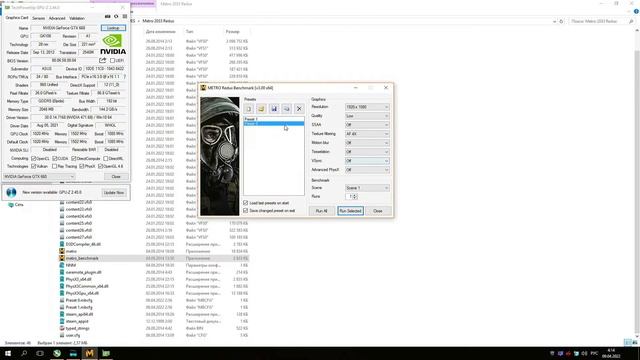Click the Bus Interface question mark
The image size is (640, 360).
[124, 77]
